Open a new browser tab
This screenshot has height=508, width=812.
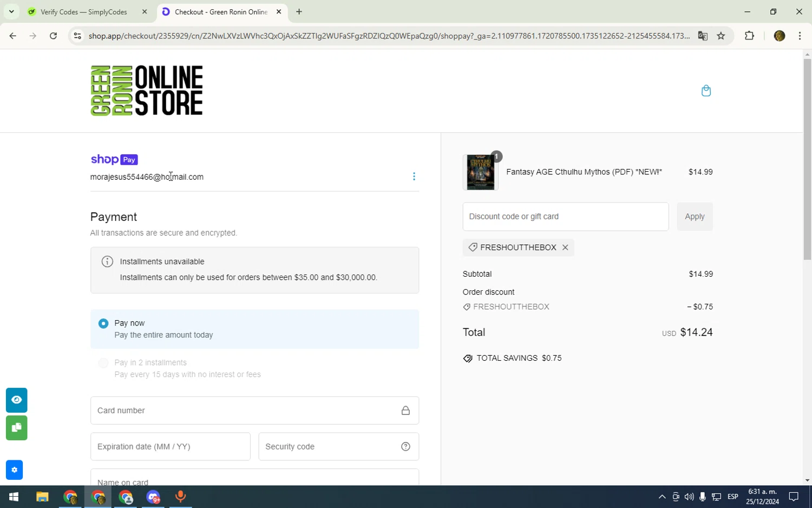coord(299,11)
